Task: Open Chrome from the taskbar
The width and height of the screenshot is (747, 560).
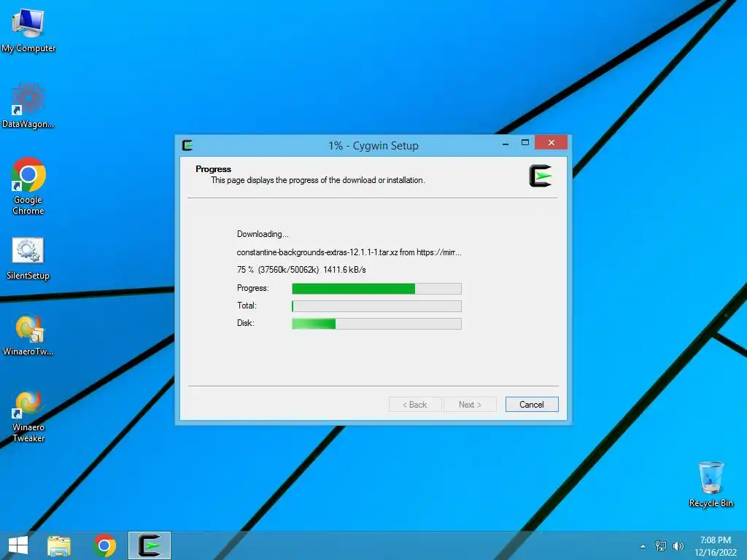Action: 104,545
